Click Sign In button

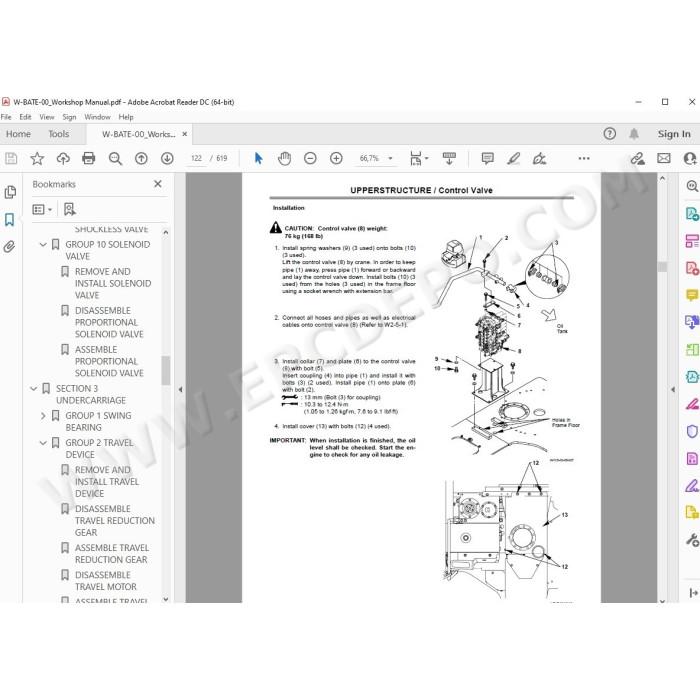coord(674,134)
